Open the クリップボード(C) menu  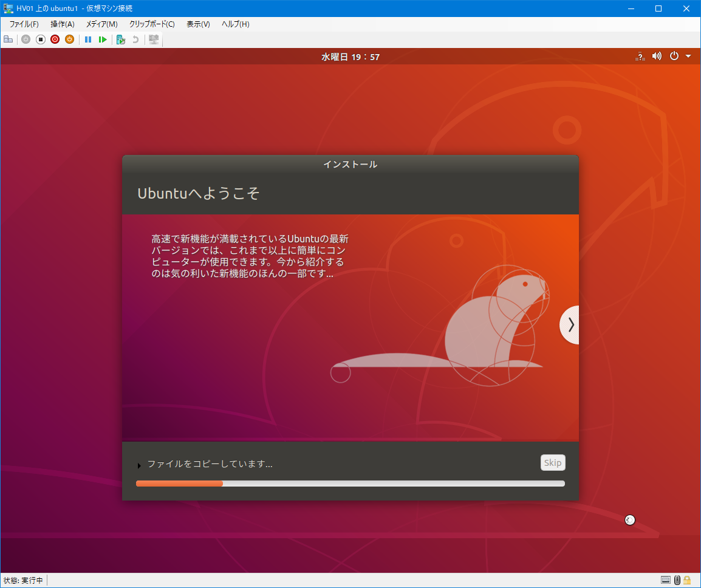[x=152, y=24]
